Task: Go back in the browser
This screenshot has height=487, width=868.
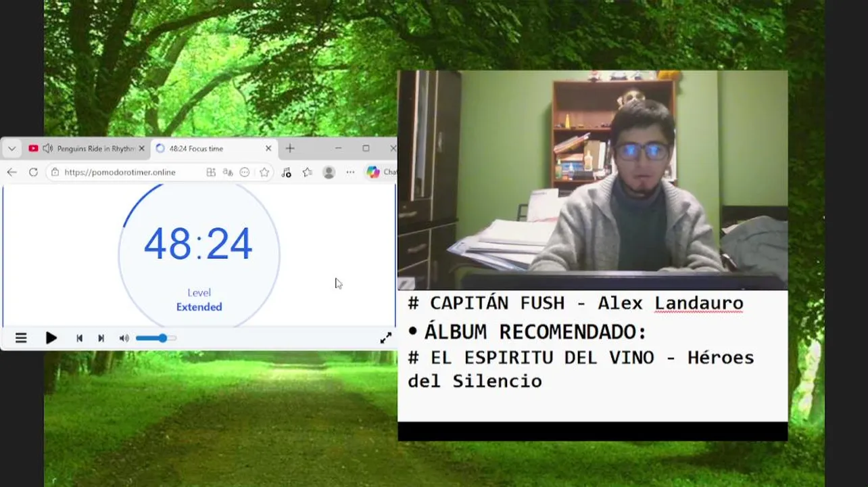Action: click(x=11, y=172)
